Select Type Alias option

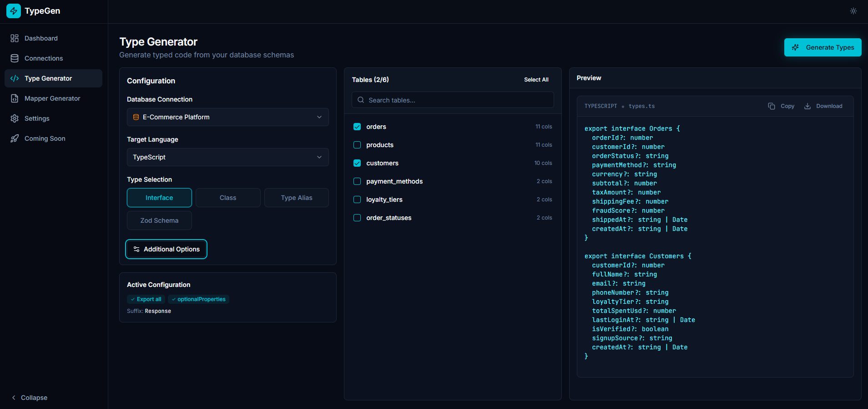coord(297,198)
